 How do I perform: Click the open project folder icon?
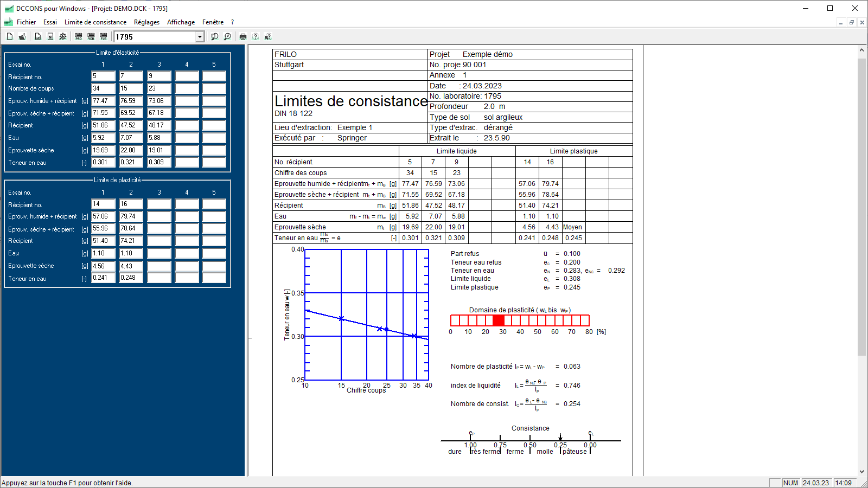22,36
